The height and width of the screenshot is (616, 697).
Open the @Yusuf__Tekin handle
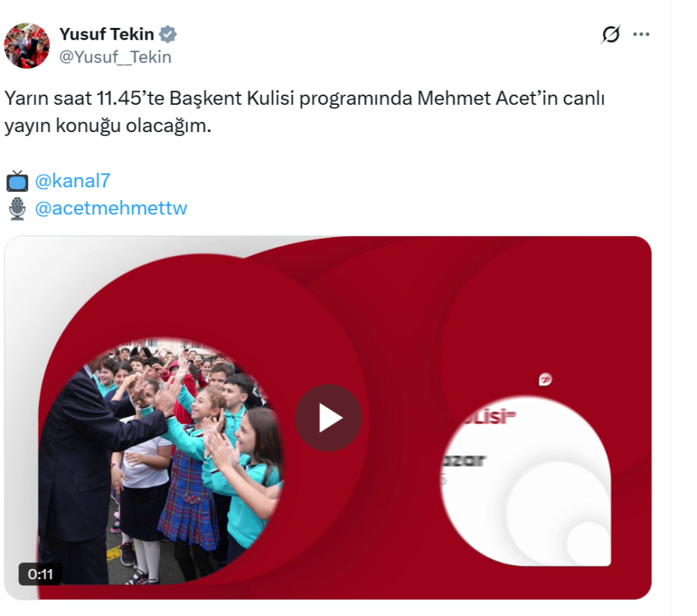pos(115,57)
